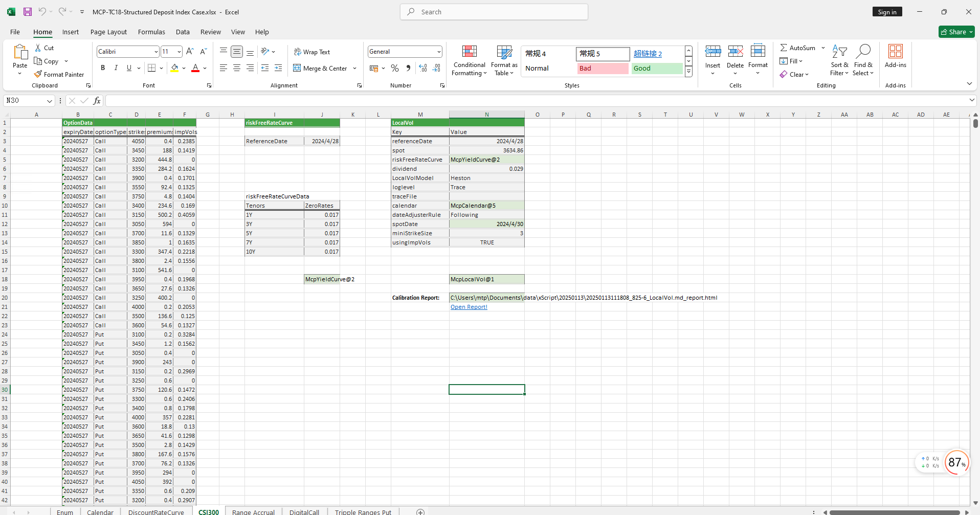This screenshot has width=980, height=515.
Task: Click the Delete cells icon
Action: pyautogui.click(x=735, y=51)
